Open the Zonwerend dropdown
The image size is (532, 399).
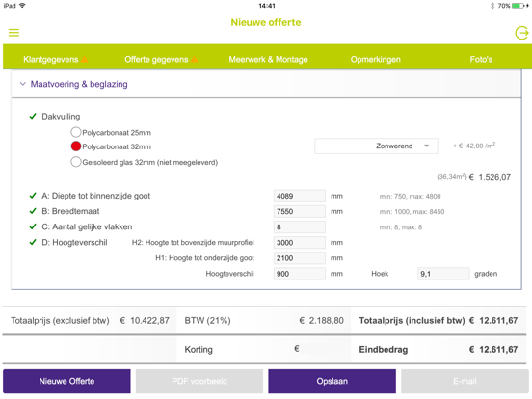point(376,146)
